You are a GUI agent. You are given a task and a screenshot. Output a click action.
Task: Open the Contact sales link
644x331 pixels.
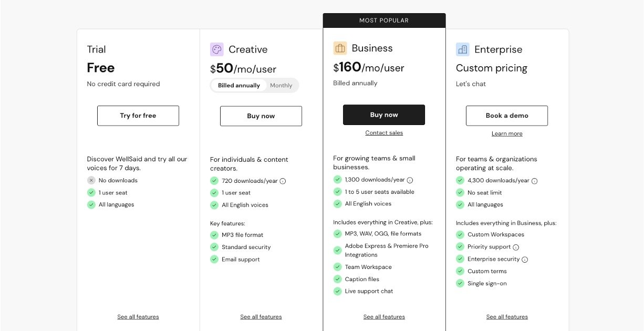point(384,133)
